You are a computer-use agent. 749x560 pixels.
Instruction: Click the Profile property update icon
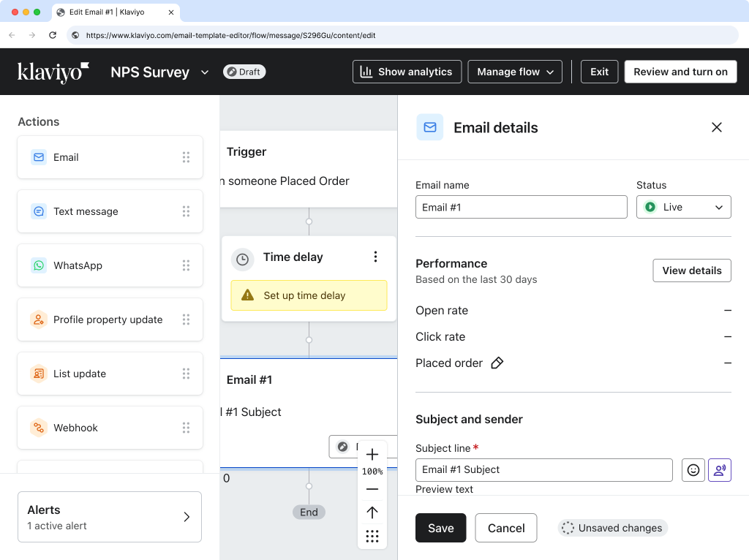click(x=38, y=319)
